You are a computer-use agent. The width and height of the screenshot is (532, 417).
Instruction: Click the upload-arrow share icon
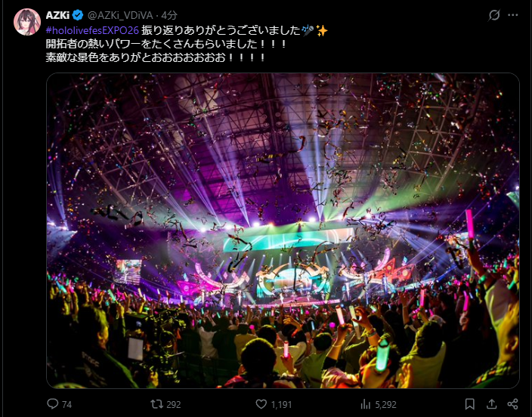(492, 404)
